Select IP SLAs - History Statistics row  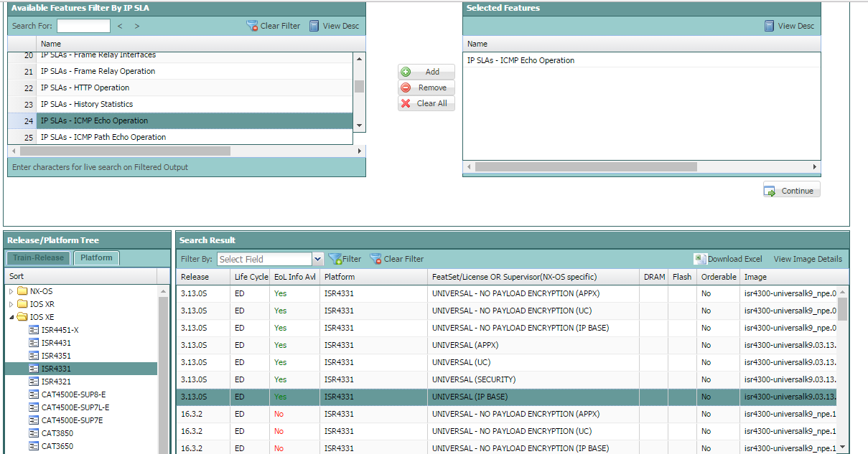[x=180, y=104]
